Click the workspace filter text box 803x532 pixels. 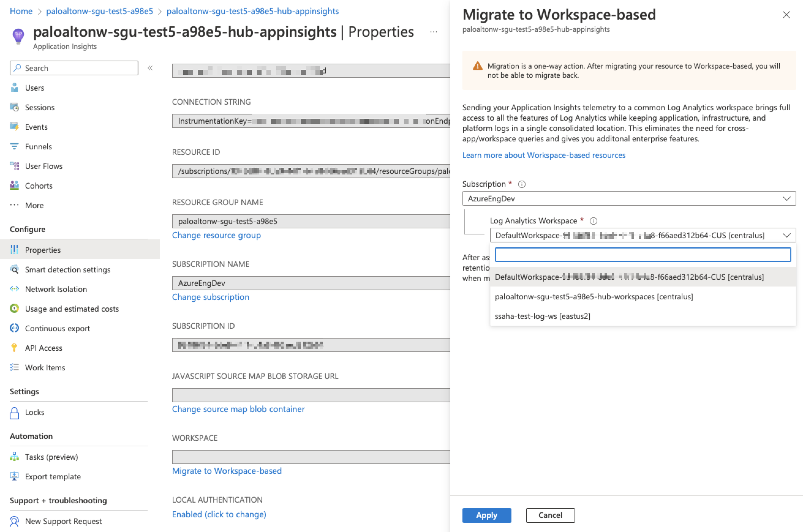tap(643, 255)
